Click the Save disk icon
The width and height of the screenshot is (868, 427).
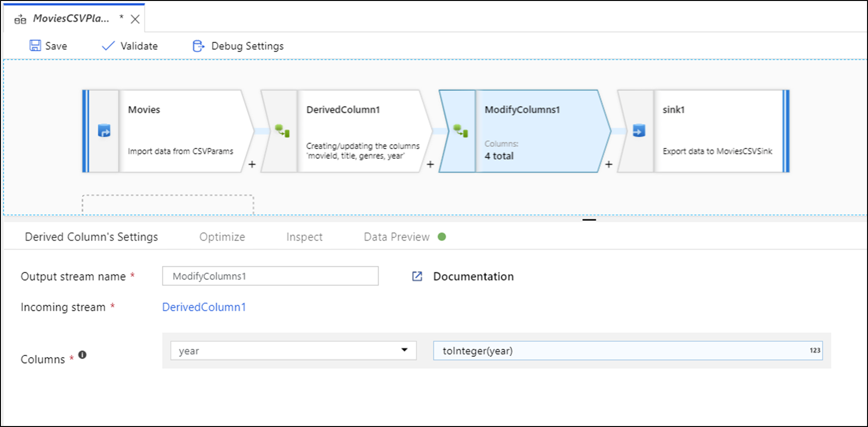35,46
